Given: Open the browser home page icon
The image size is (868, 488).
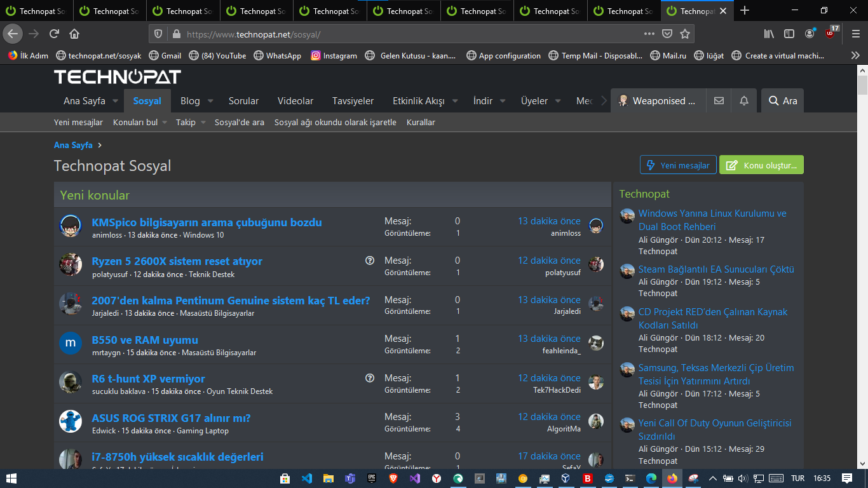Looking at the screenshot, I should click(74, 34).
